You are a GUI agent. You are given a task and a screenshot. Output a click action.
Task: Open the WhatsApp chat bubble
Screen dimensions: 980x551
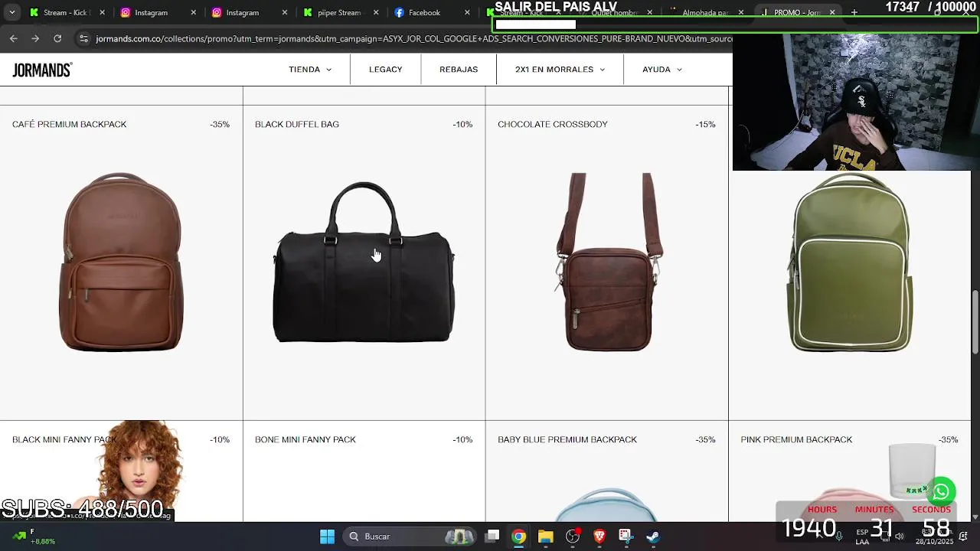tap(941, 491)
